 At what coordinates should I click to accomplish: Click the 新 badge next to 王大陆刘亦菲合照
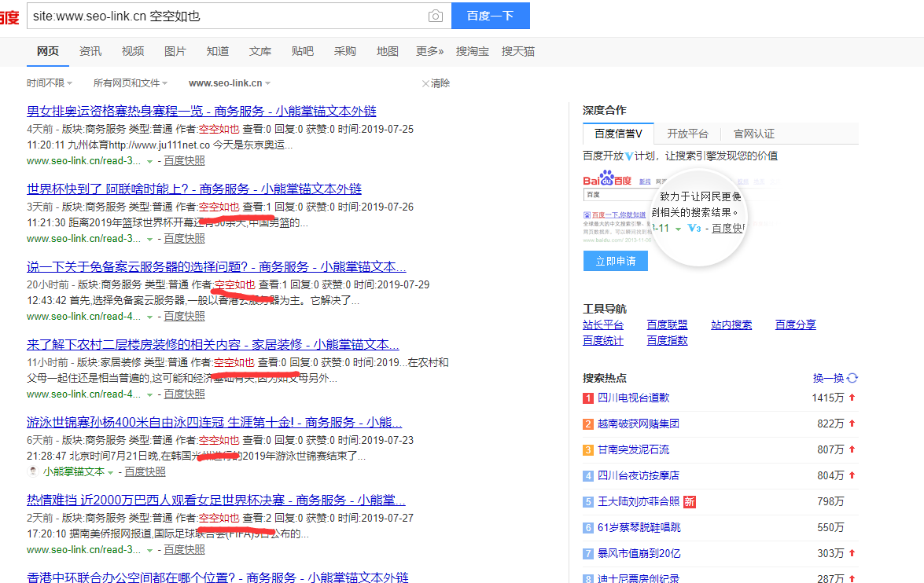(x=690, y=502)
